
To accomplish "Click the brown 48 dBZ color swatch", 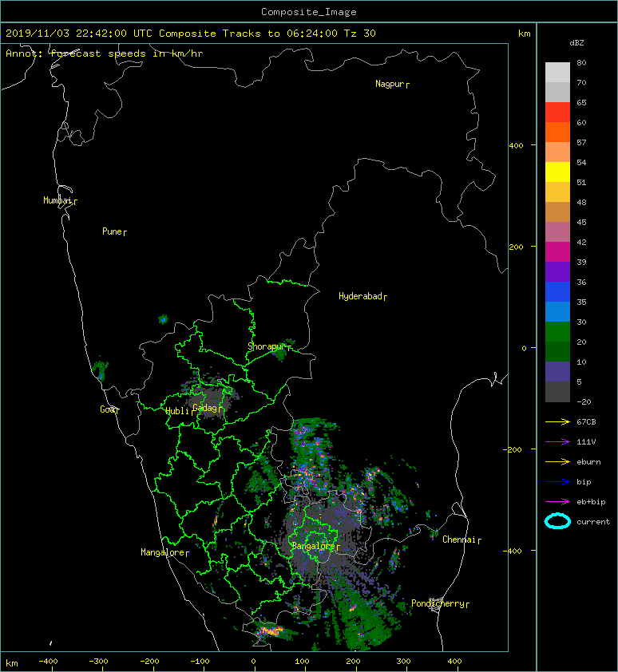I will pos(557,211).
